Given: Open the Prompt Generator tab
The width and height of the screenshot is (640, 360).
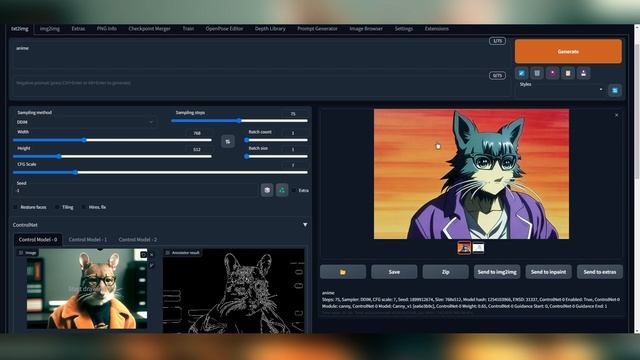Looking at the screenshot, I should [317, 29].
